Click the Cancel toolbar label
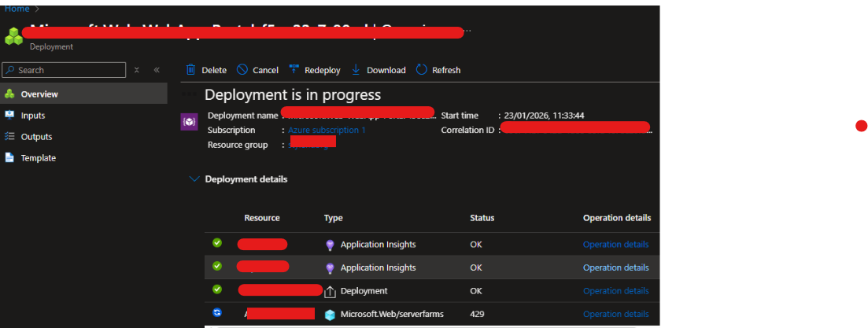 (x=266, y=70)
